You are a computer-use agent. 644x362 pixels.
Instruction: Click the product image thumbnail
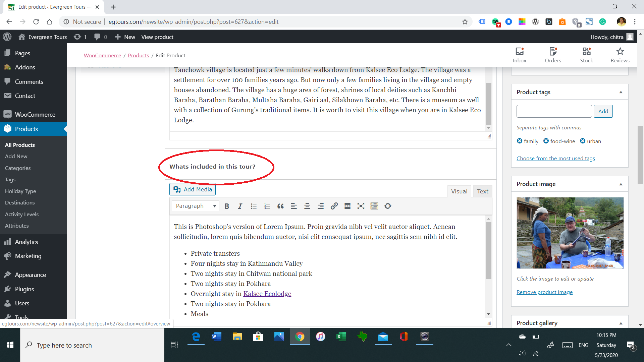coord(570,233)
